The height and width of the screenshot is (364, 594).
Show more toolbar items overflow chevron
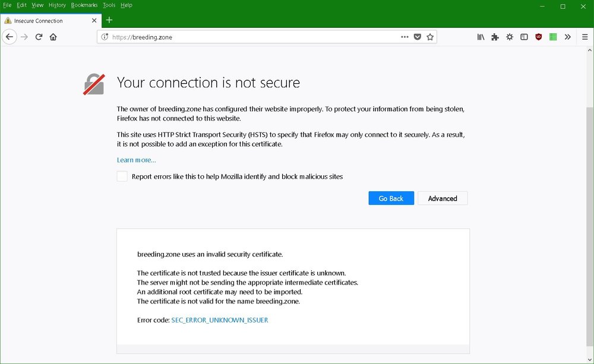[568, 37]
